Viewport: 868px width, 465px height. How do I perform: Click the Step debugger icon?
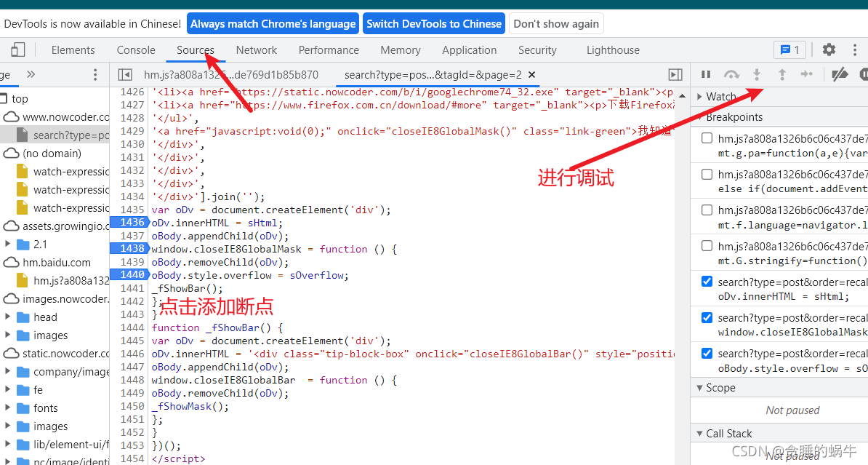click(x=806, y=74)
